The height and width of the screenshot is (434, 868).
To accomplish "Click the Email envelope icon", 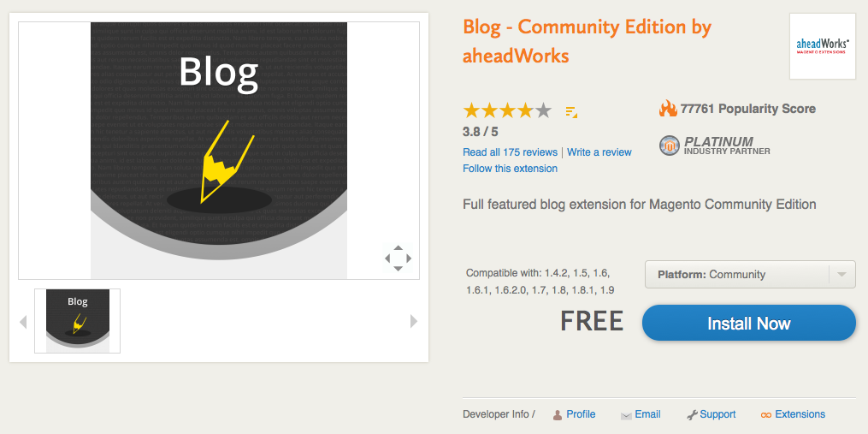I will pos(626,415).
